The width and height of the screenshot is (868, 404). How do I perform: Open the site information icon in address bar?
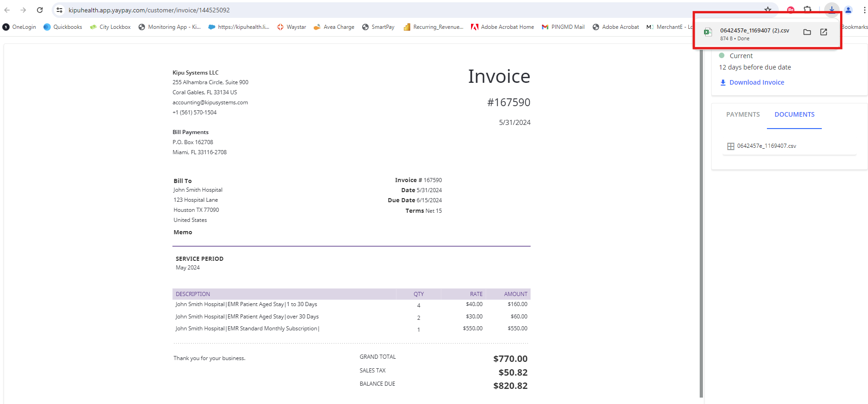[x=59, y=10]
